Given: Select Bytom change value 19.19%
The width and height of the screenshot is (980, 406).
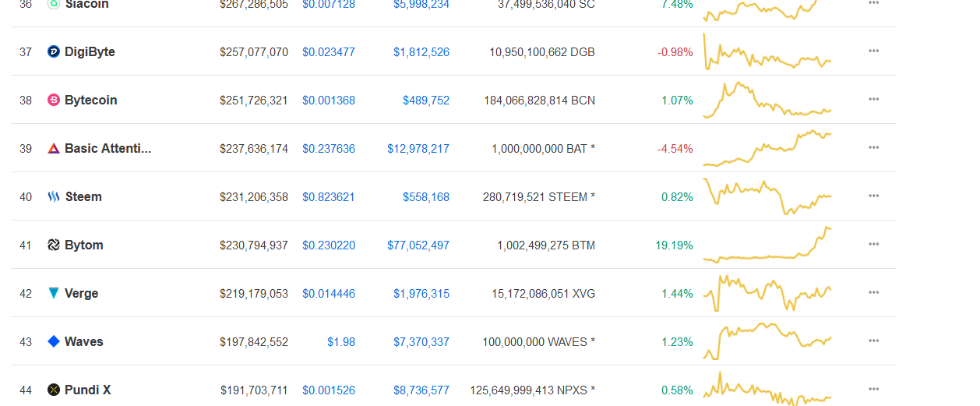Looking at the screenshot, I should tap(674, 245).
